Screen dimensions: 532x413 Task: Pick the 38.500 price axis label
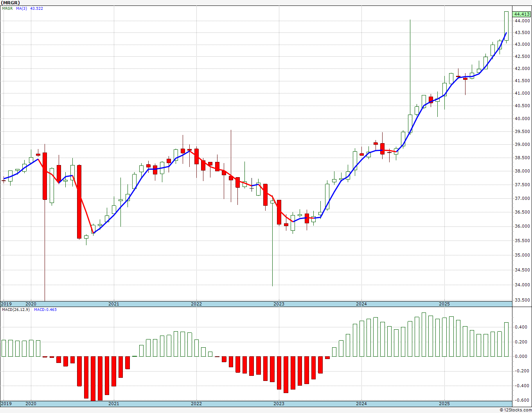coord(522,158)
